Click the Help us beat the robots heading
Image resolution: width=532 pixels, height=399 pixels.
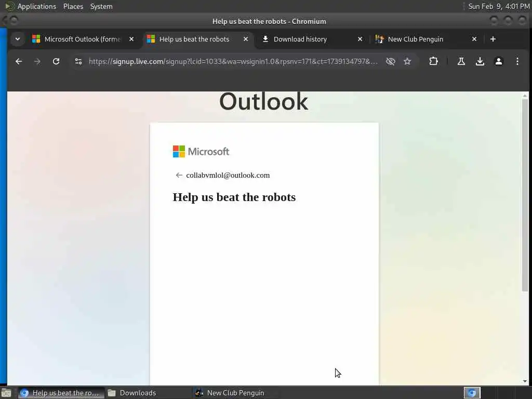(234, 197)
